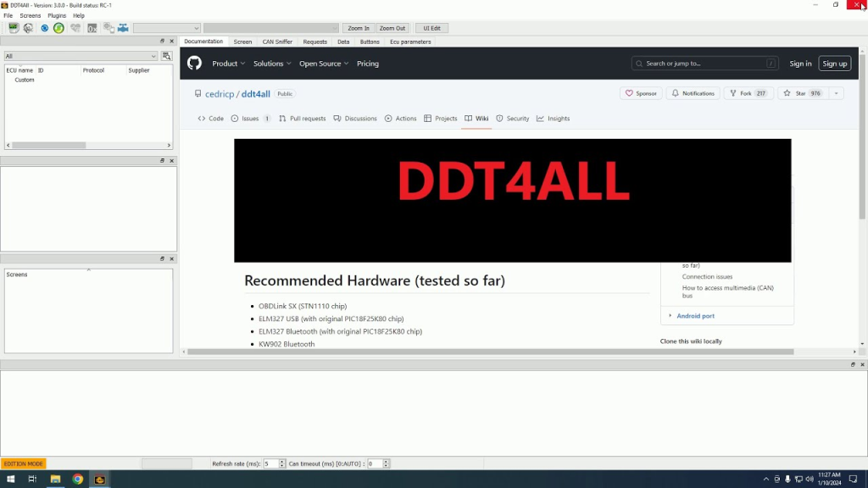Fork the ddt4all repository
The image size is (868, 488).
748,93
